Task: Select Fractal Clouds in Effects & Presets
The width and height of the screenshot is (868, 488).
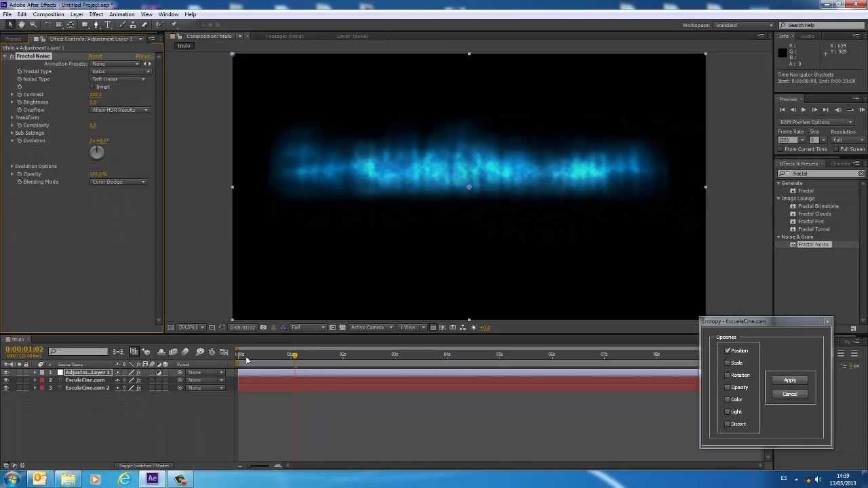Action: [814, 213]
